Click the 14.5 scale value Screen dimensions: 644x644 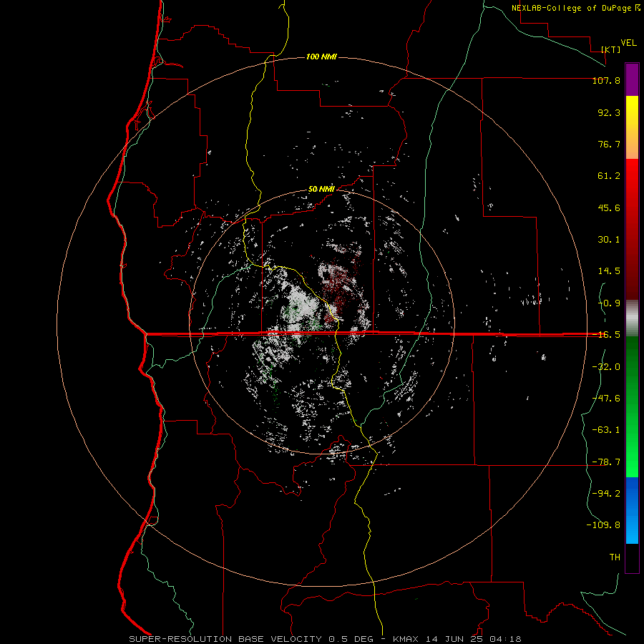(x=609, y=271)
